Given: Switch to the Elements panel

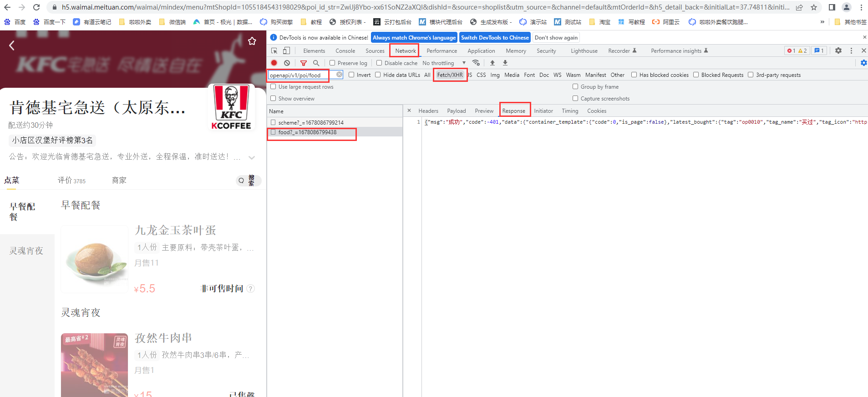Looking at the screenshot, I should pos(314,50).
